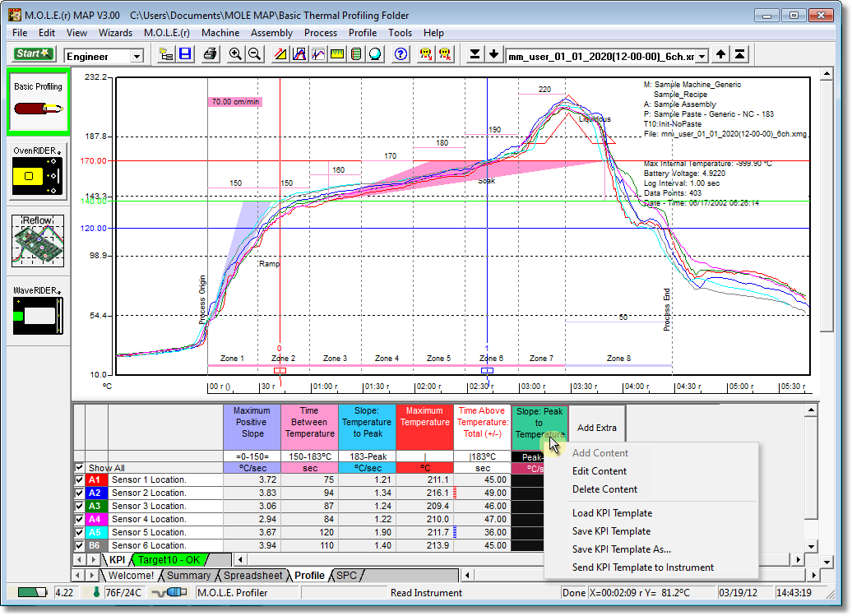Select the Basic Profiling environment icon
This screenshot has width=852, height=616.
pyautogui.click(x=38, y=102)
